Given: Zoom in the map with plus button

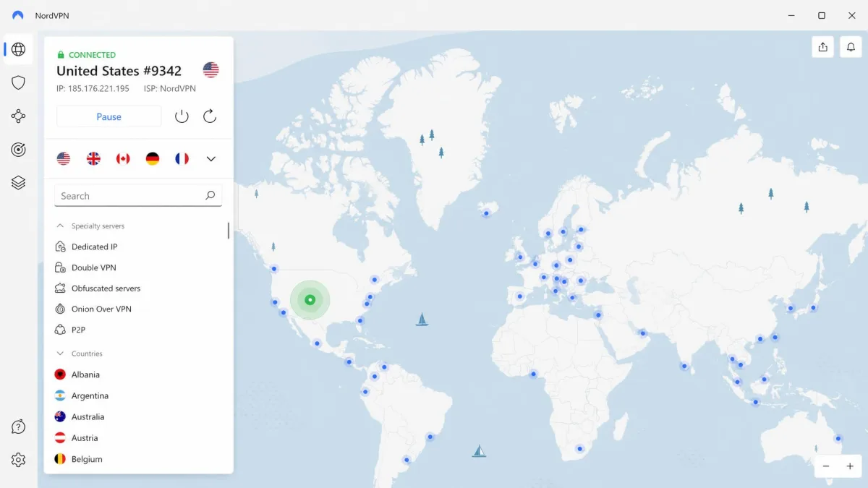Looking at the screenshot, I should pos(850,466).
